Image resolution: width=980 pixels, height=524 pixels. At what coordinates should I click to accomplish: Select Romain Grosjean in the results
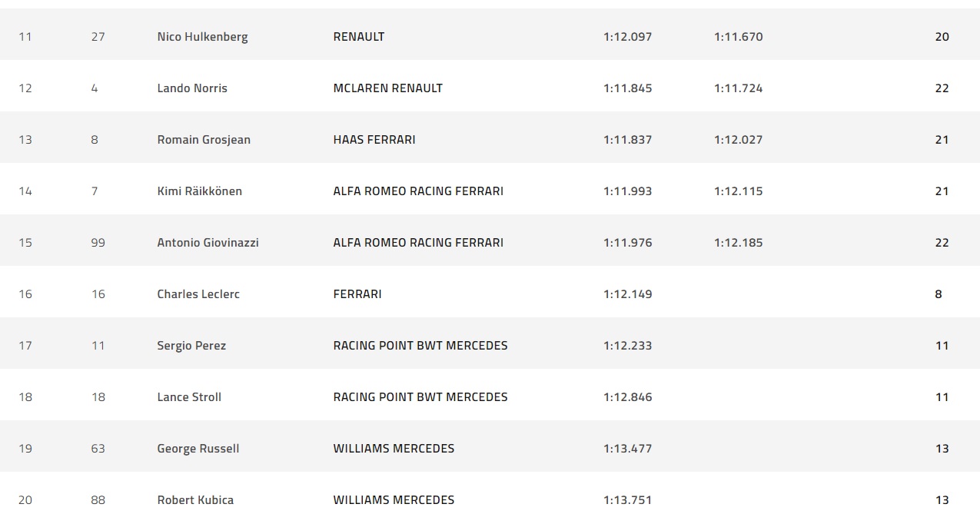(204, 140)
